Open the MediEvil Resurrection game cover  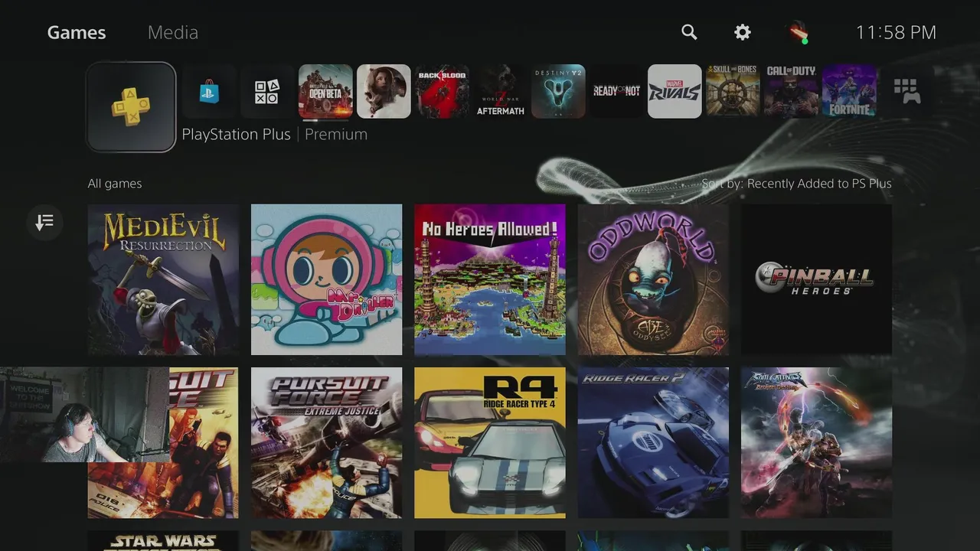(x=163, y=279)
